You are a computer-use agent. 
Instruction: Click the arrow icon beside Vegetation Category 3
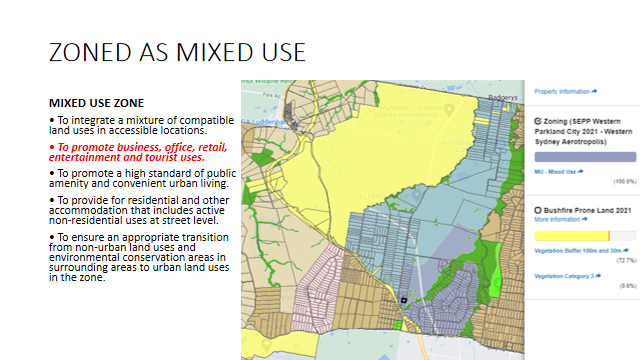598,276
